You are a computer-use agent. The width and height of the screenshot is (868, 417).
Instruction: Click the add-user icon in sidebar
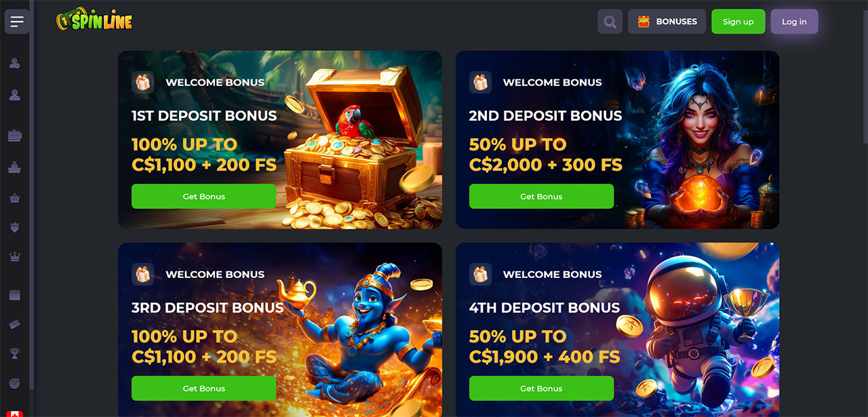click(14, 63)
